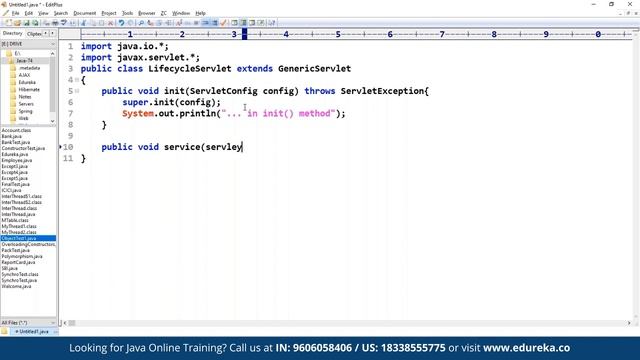
Task: Select ConstructorTest.java in the file list
Action: (x=23, y=148)
